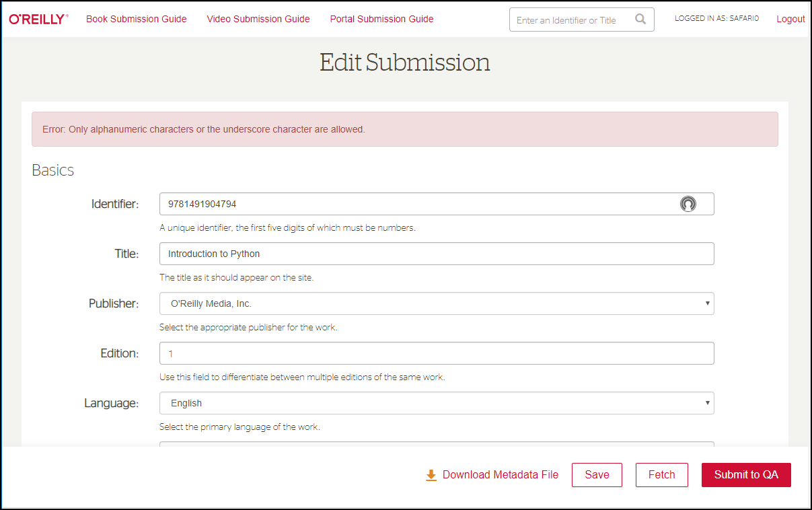812x510 pixels.
Task: Click the Fetch button
Action: pyautogui.click(x=662, y=475)
